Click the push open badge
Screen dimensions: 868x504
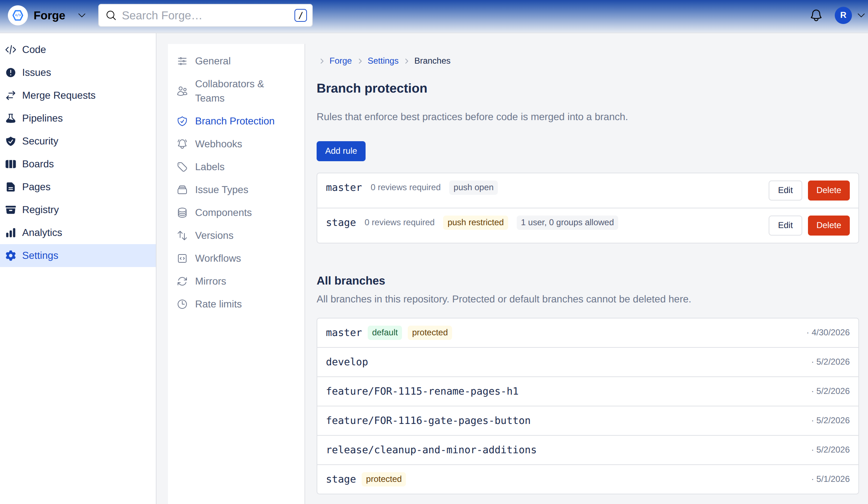pos(473,188)
